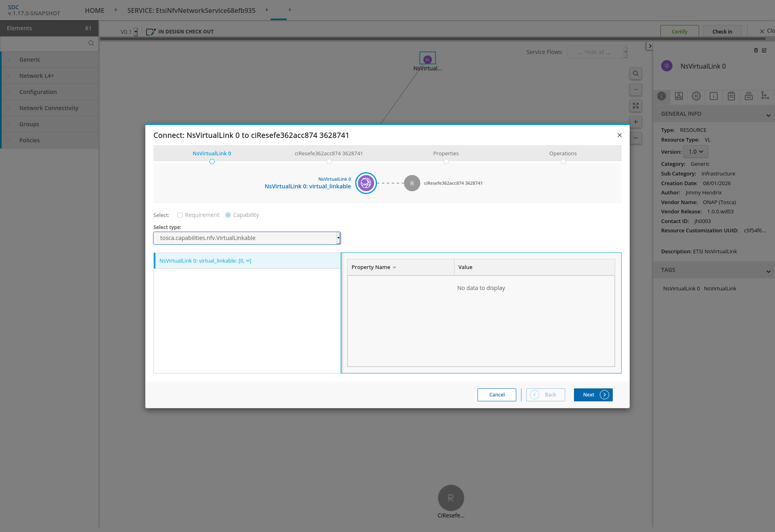Click the gray R node icon in the dialog
The height and width of the screenshot is (532, 775).
(412, 183)
